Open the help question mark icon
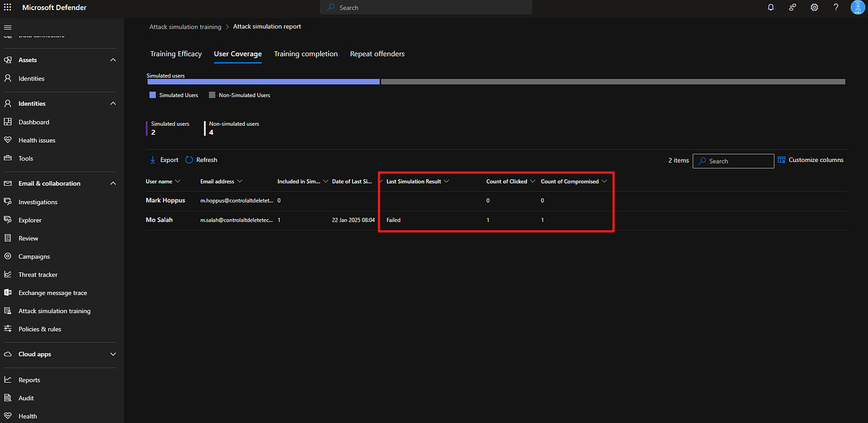 (836, 7)
